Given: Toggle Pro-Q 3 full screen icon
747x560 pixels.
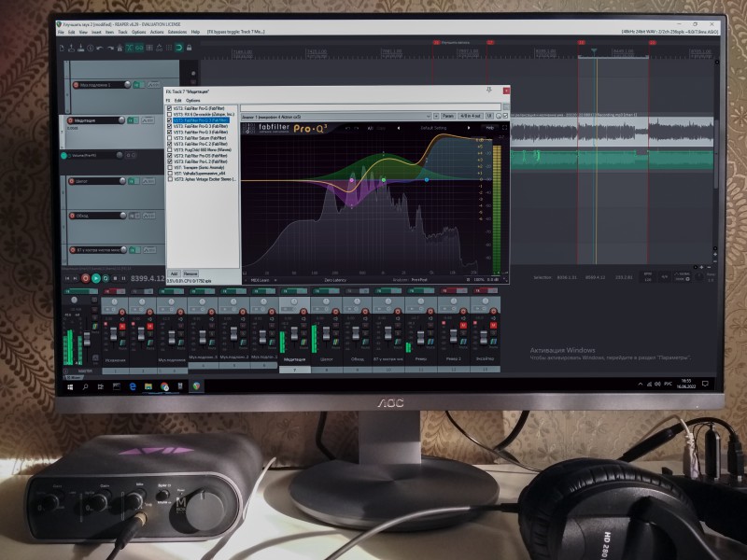Looking at the screenshot, I should click(504, 128).
